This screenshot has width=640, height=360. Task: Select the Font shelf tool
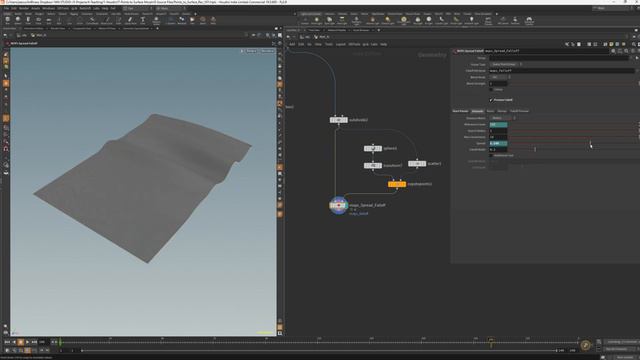pyautogui.click(x=143, y=20)
